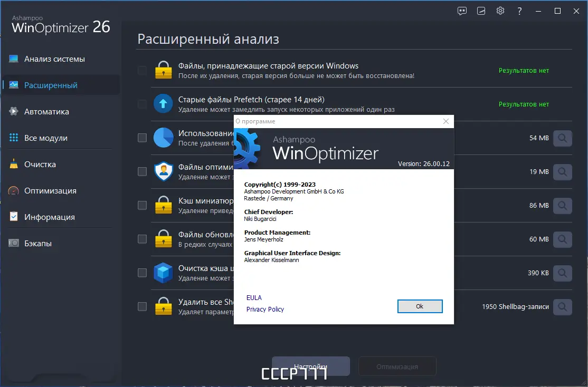Open the feedback speech bubble icon

pyautogui.click(x=462, y=11)
